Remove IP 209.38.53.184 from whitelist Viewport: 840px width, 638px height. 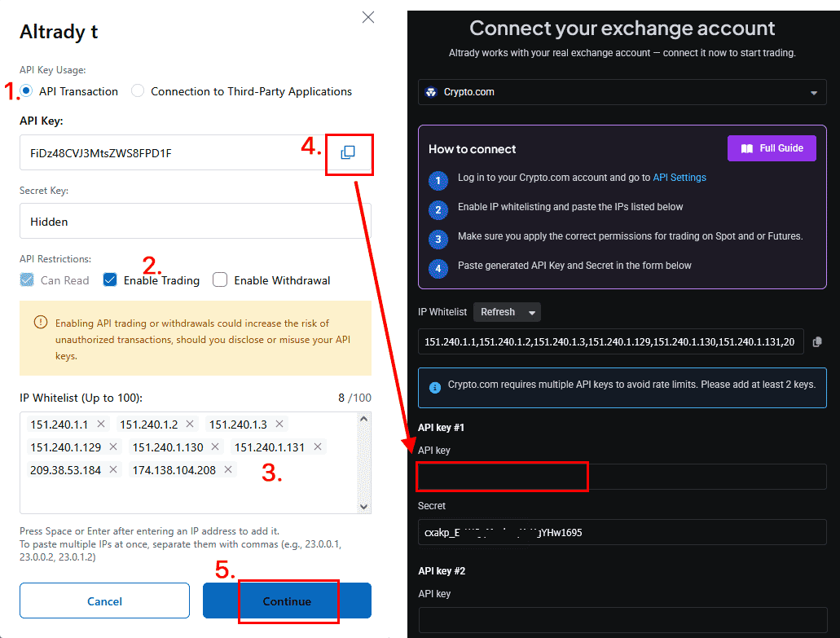[x=113, y=469]
